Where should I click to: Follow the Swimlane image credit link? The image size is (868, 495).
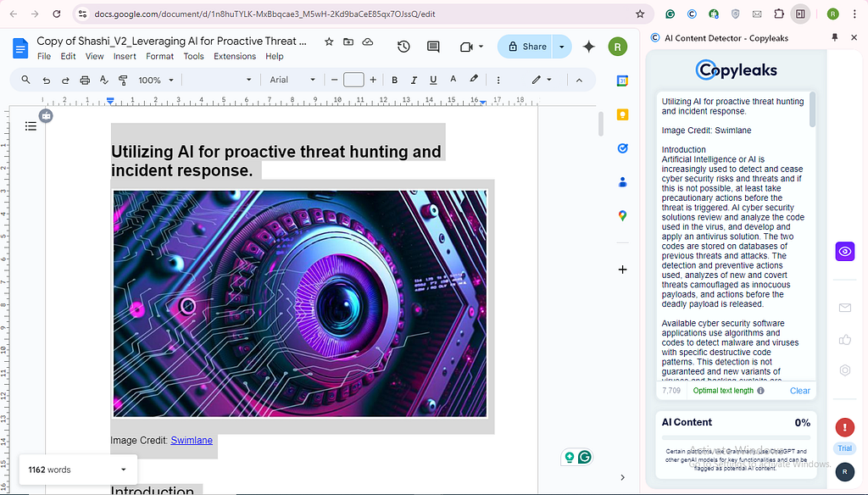(192, 440)
